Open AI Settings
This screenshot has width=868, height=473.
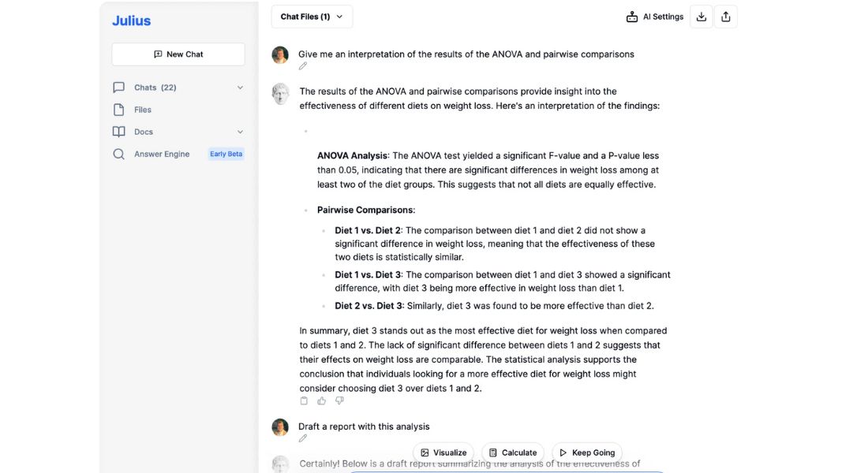[655, 17]
